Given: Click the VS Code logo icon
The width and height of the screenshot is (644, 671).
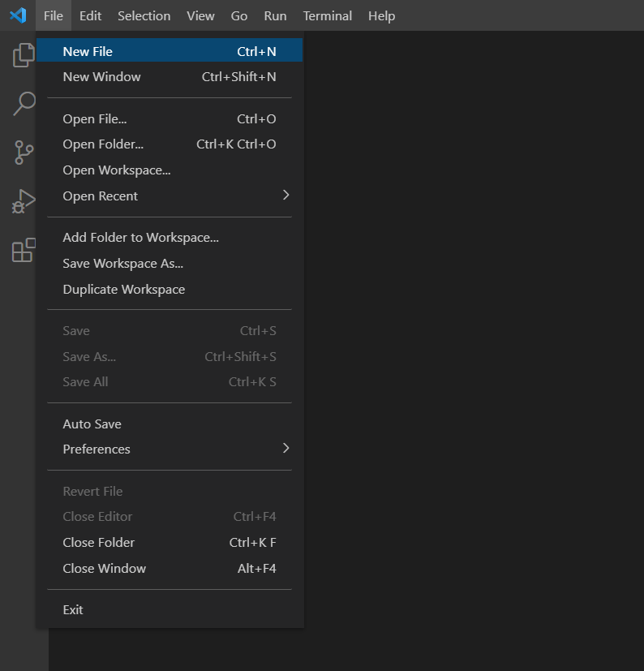Looking at the screenshot, I should tap(18, 15).
